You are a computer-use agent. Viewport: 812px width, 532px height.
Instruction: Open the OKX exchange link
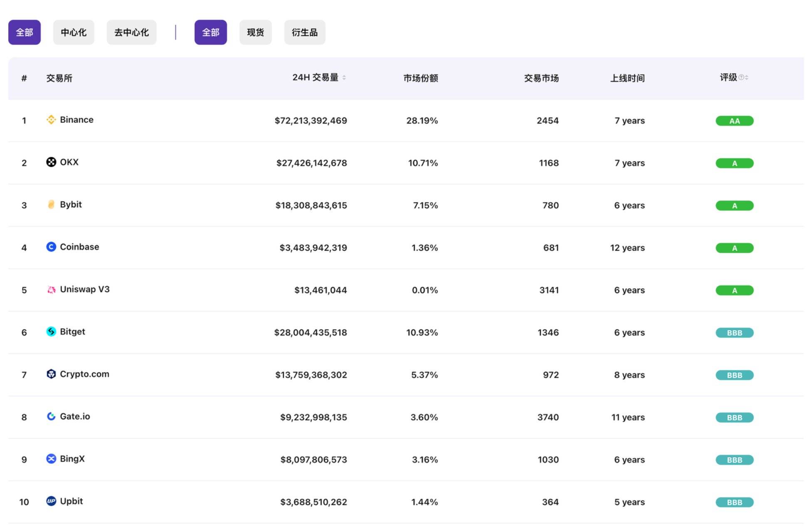click(69, 162)
